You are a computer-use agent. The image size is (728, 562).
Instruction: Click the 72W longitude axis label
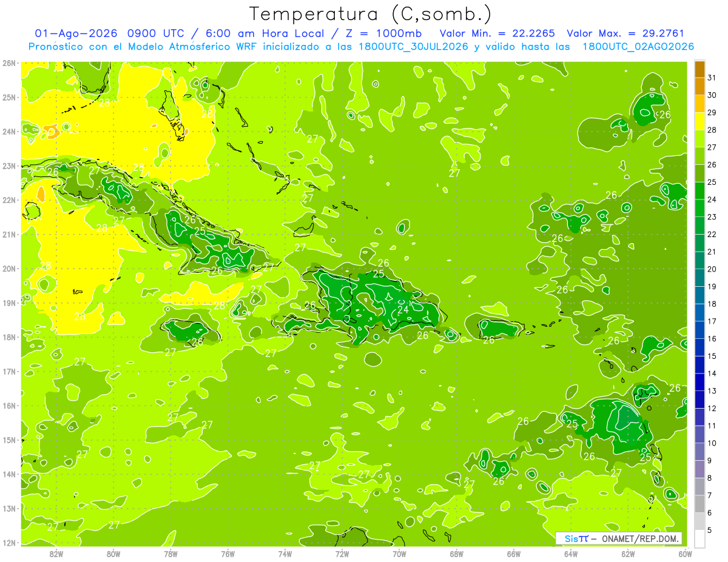[x=342, y=554]
